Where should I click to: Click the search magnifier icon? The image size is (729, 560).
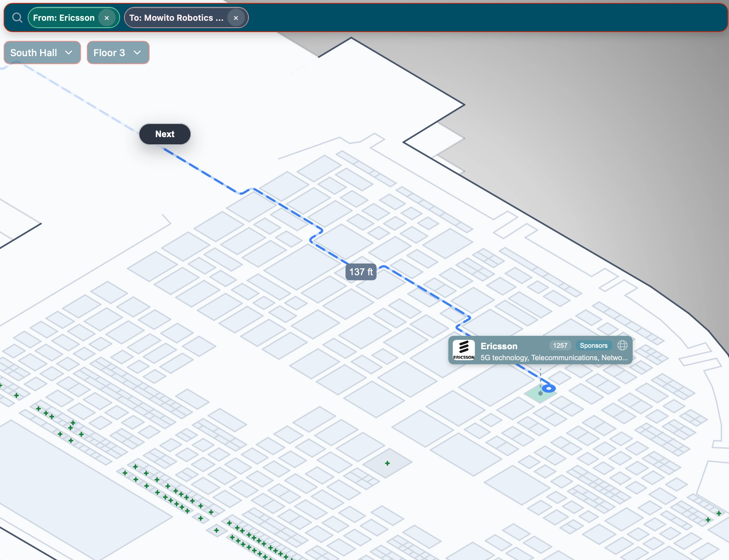[x=17, y=17]
